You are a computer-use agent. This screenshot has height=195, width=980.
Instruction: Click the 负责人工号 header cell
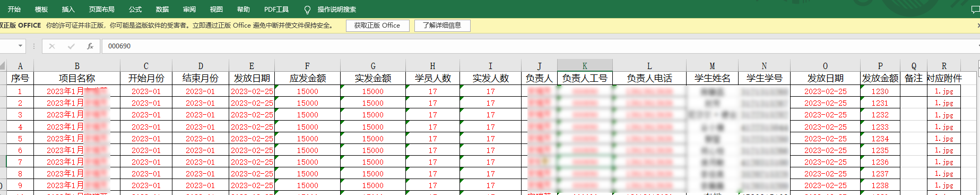point(585,78)
